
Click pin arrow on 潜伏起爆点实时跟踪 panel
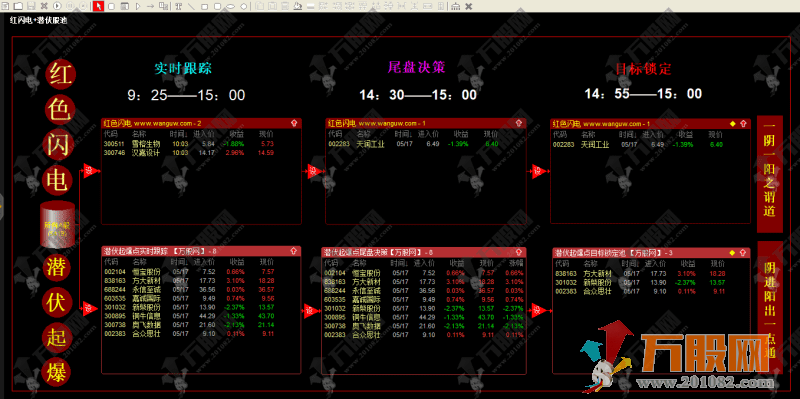coord(293,251)
